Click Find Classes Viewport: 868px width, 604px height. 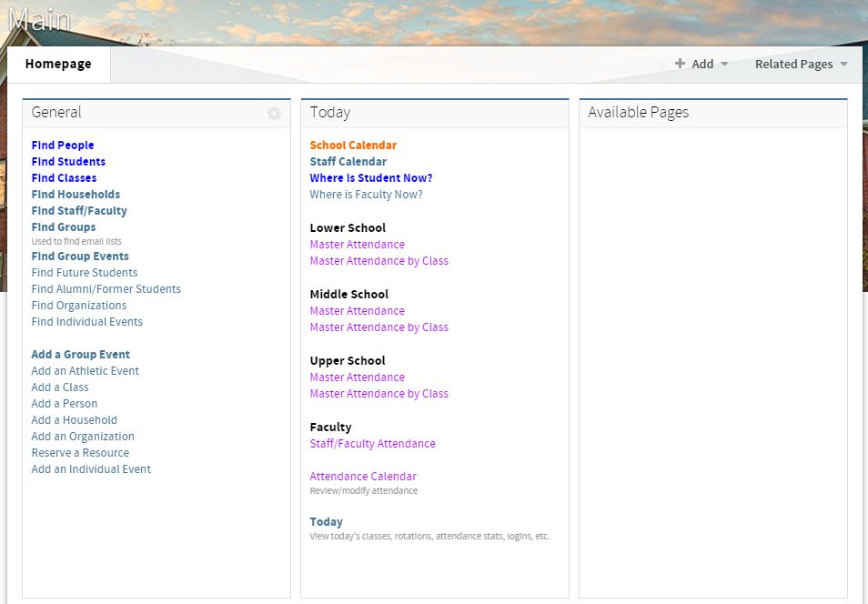[64, 177]
